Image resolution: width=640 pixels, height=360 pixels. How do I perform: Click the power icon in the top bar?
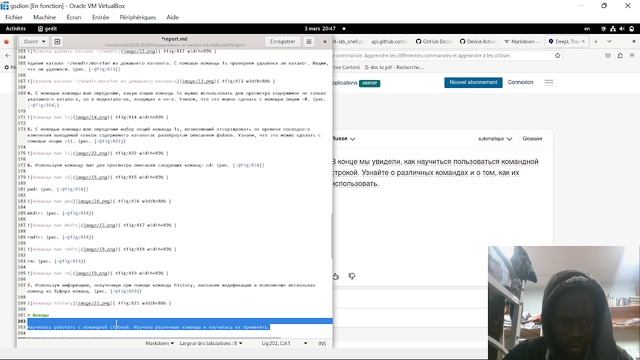pos(631,29)
